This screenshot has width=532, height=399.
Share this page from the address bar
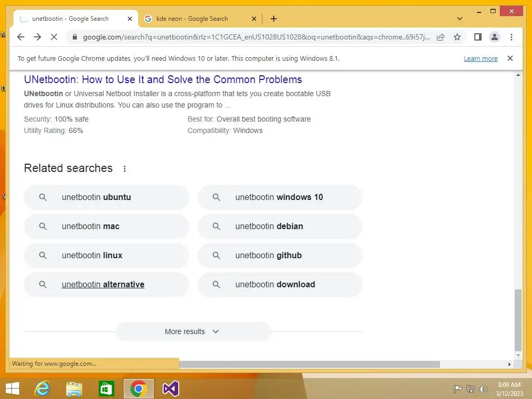click(441, 37)
